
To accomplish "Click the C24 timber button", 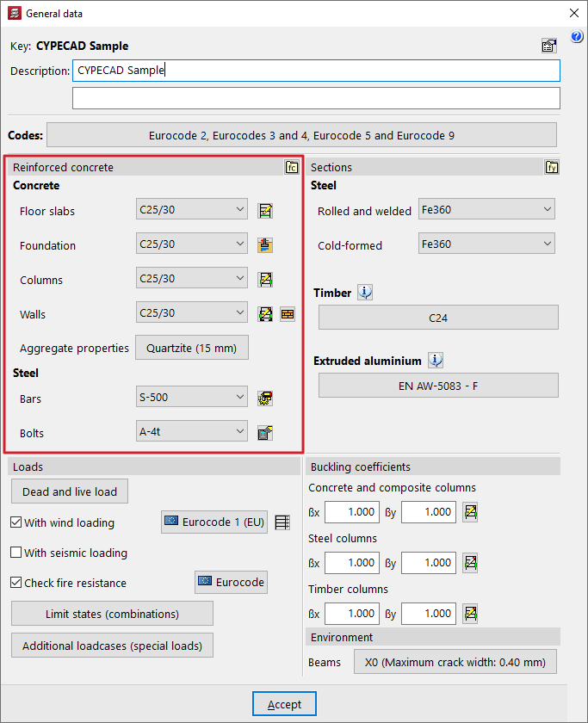I will point(438,318).
